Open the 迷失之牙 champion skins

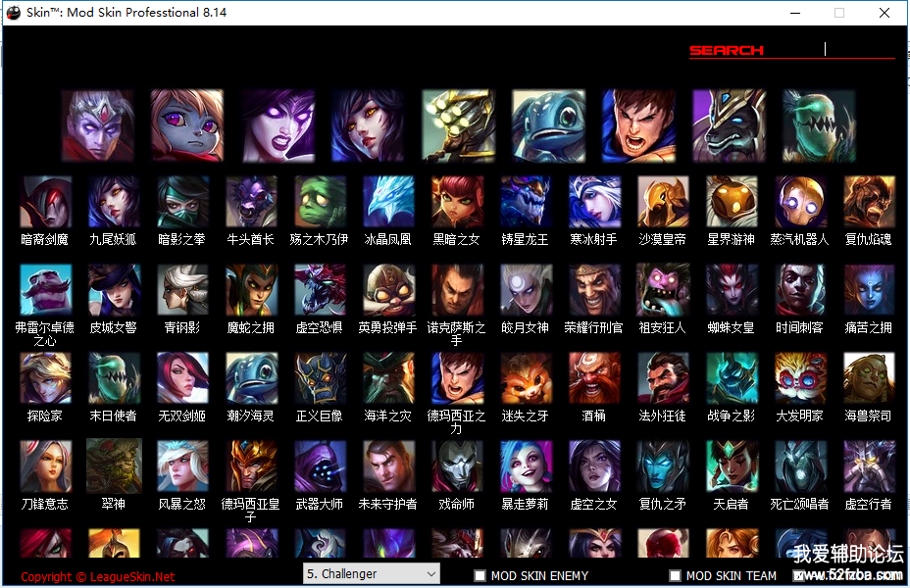pyautogui.click(x=526, y=378)
